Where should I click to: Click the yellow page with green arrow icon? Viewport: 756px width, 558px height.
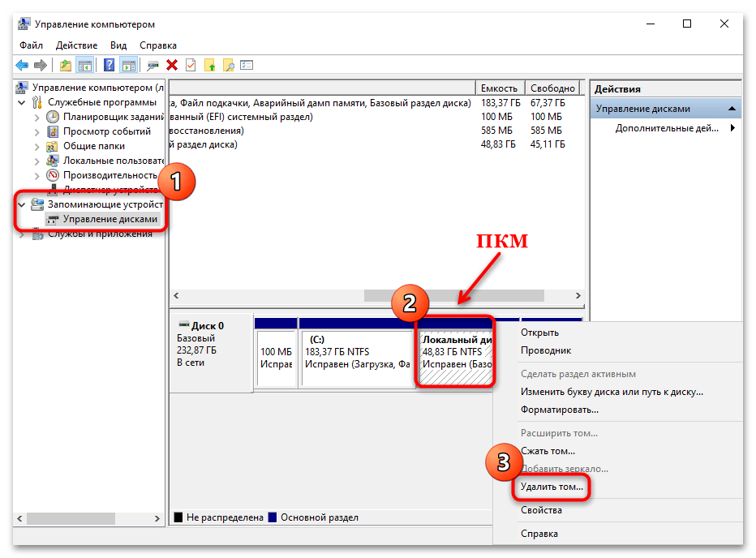pyautogui.click(x=210, y=65)
